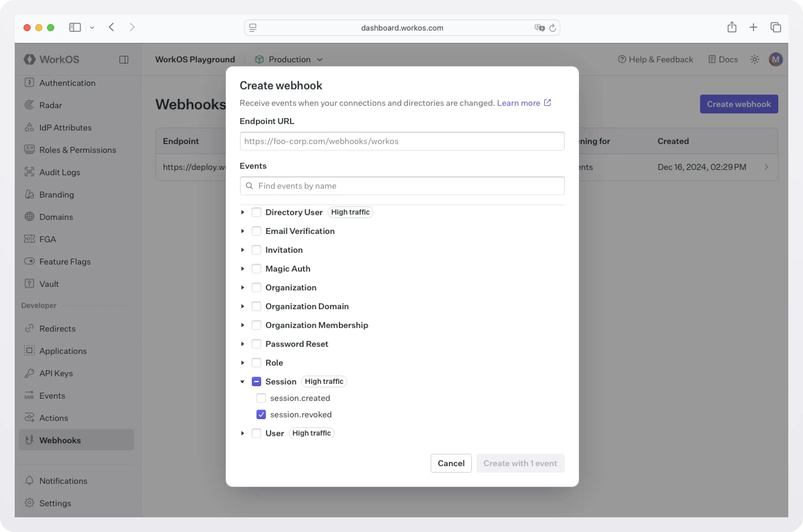Expand the Organization Domain event group
Image resolution: width=803 pixels, height=532 pixels.
[242, 306]
